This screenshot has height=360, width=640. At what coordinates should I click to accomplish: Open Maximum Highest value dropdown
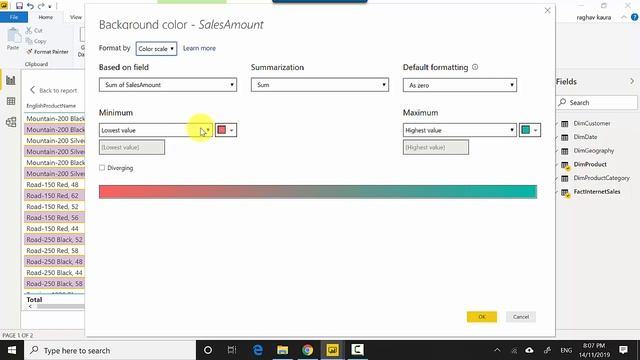click(460, 130)
